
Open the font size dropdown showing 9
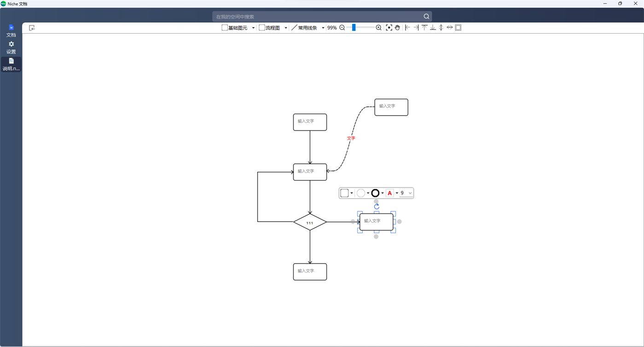405,193
